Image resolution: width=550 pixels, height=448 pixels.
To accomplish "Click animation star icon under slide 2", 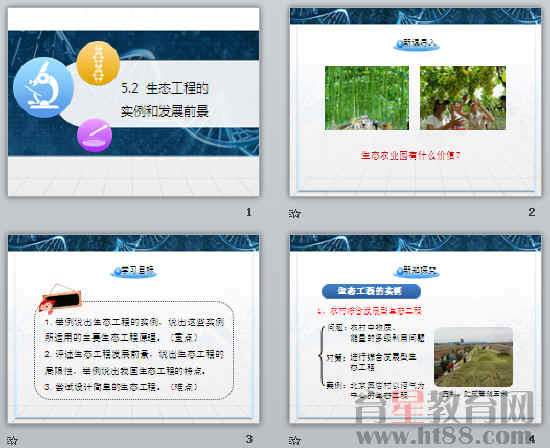I will pyautogui.click(x=295, y=213).
